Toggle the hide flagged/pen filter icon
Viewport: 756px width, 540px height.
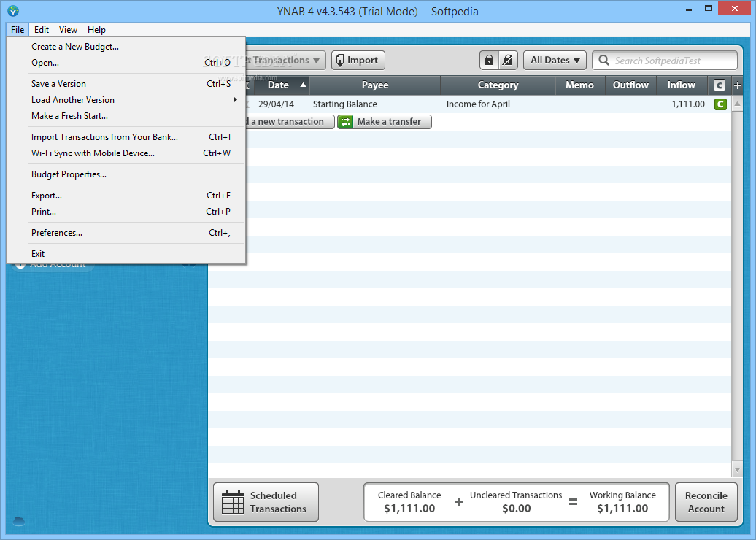tap(508, 61)
